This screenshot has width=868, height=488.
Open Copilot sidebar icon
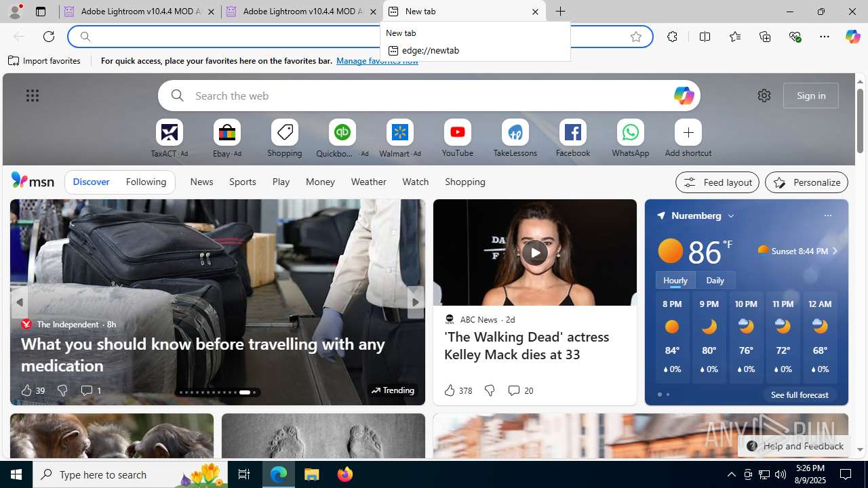point(852,37)
